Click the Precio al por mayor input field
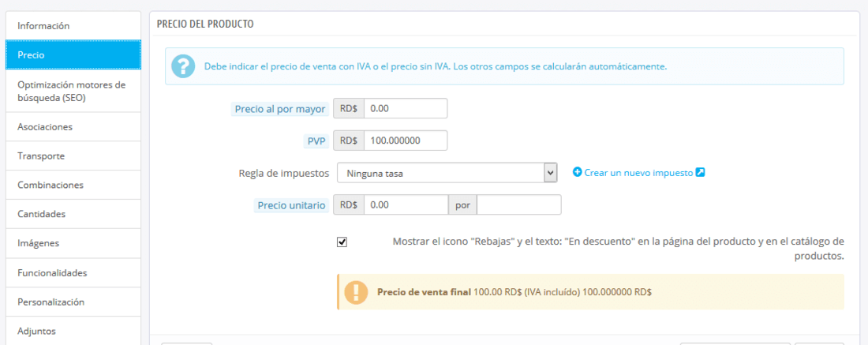868x345 pixels. coord(406,108)
